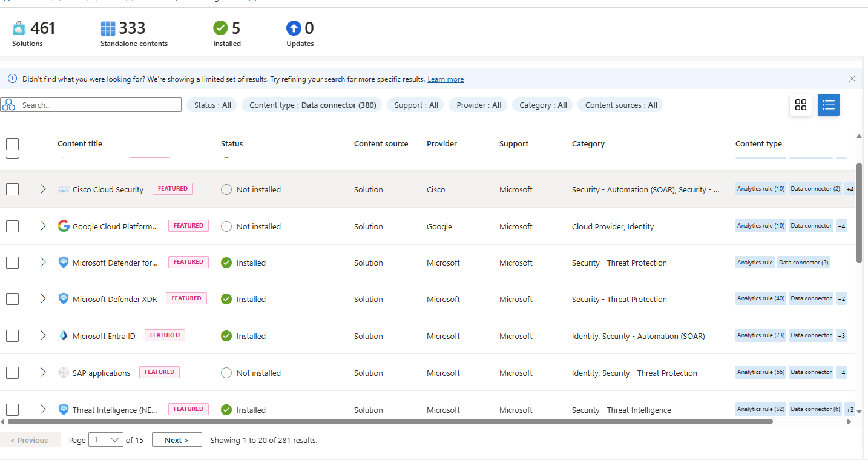Click the blue Updates arrow icon

tap(294, 28)
